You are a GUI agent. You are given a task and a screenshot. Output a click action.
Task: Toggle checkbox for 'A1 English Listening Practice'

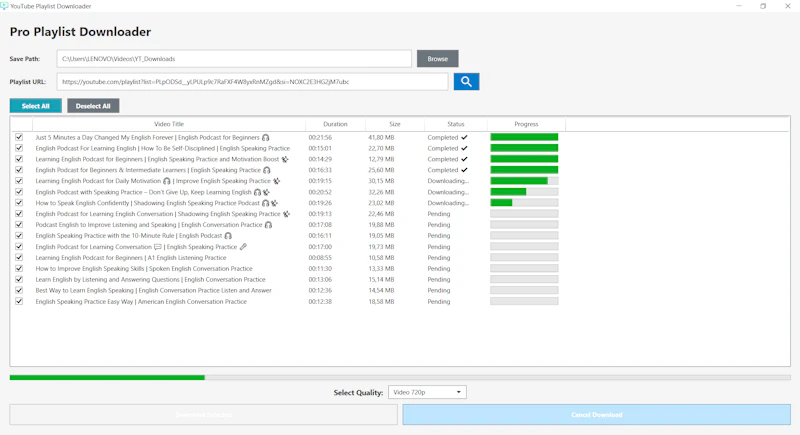(19, 258)
